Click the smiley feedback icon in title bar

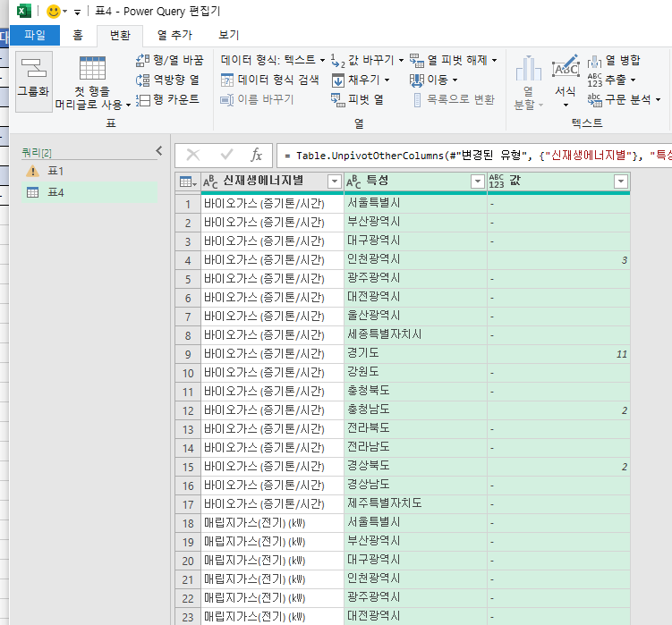[x=54, y=11]
